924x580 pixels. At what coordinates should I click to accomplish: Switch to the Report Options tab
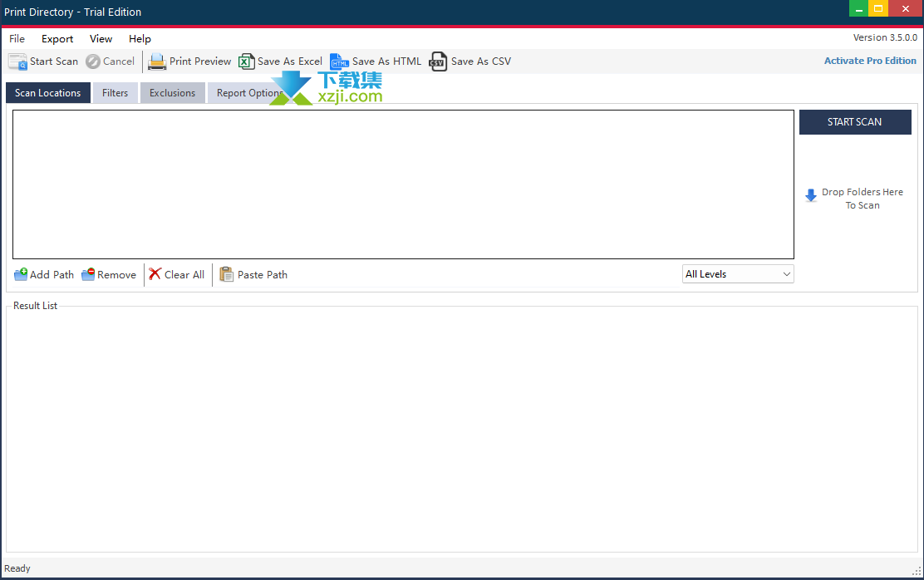click(250, 93)
